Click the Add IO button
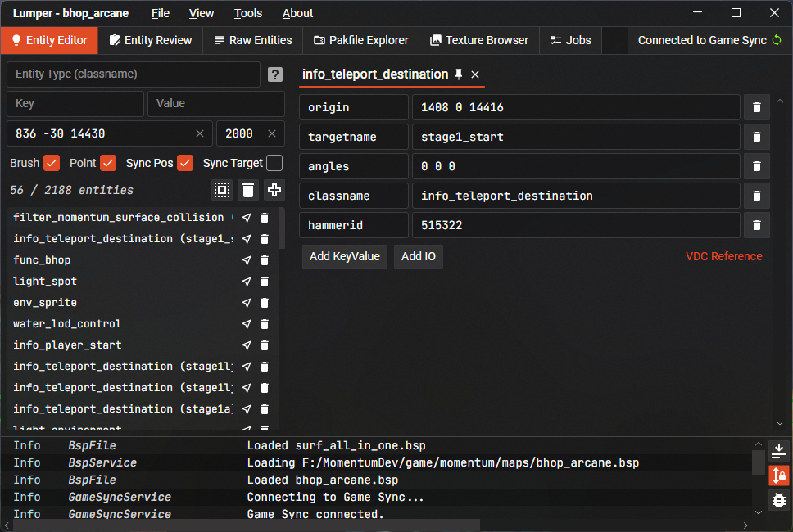Image resolution: width=793 pixels, height=532 pixels. (x=419, y=257)
